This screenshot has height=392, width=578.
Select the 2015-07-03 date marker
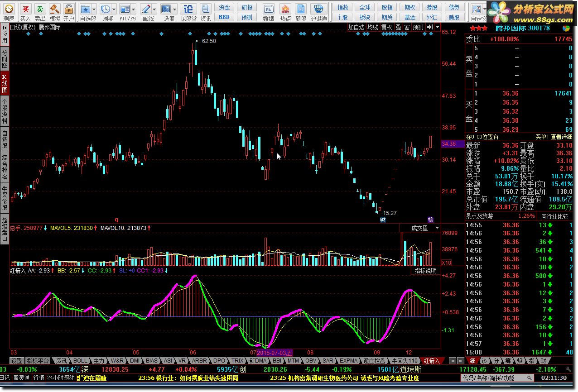[x=275, y=352]
